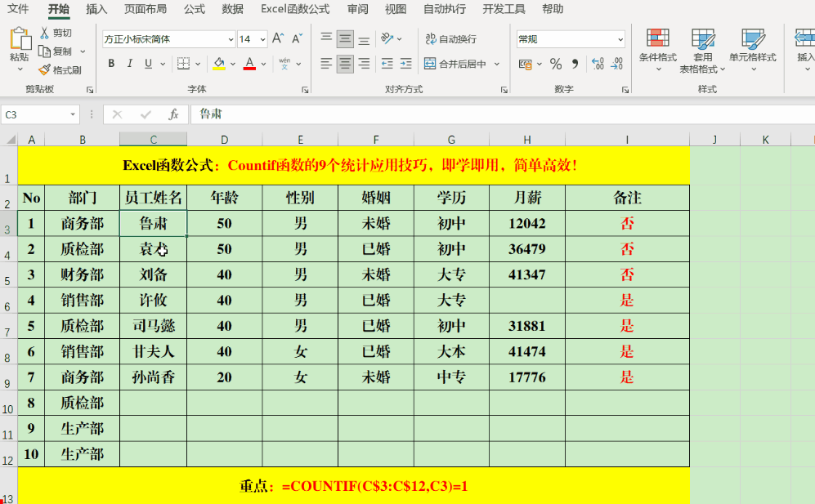Select row 9 header
This screenshot has height=504, width=815.
pyautogui.click(x=8, y=377)
